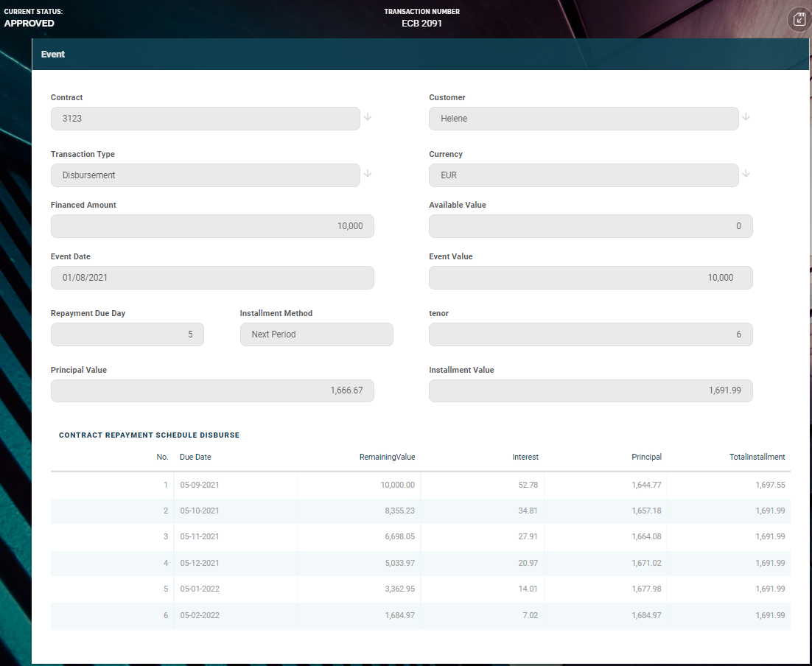Image resolution: width=812 pixels, height=666 pixels.
Task: Open the Customer dropdown showing Helene
Action: pos(583,119)
